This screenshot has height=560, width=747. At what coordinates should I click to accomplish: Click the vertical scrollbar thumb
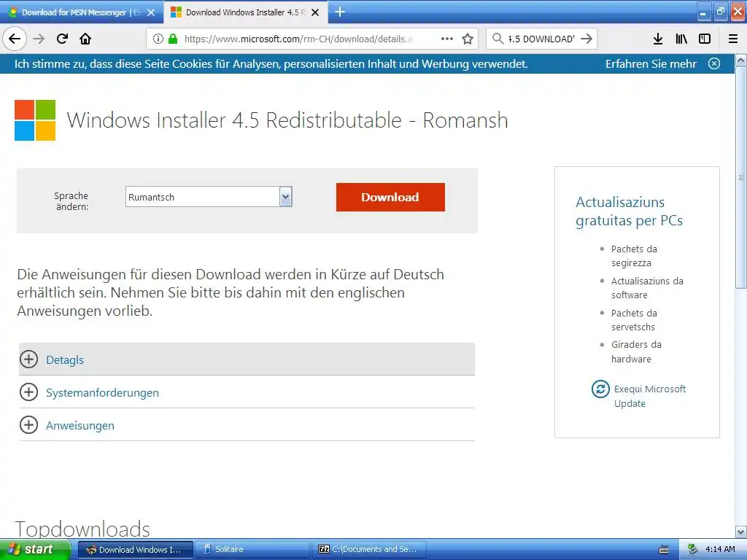(741, 177)
